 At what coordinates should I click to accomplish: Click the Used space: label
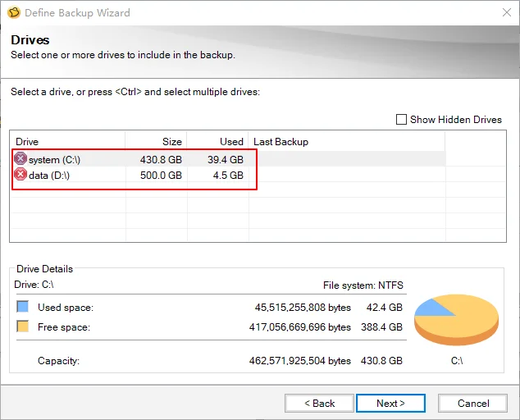[66, 307]
